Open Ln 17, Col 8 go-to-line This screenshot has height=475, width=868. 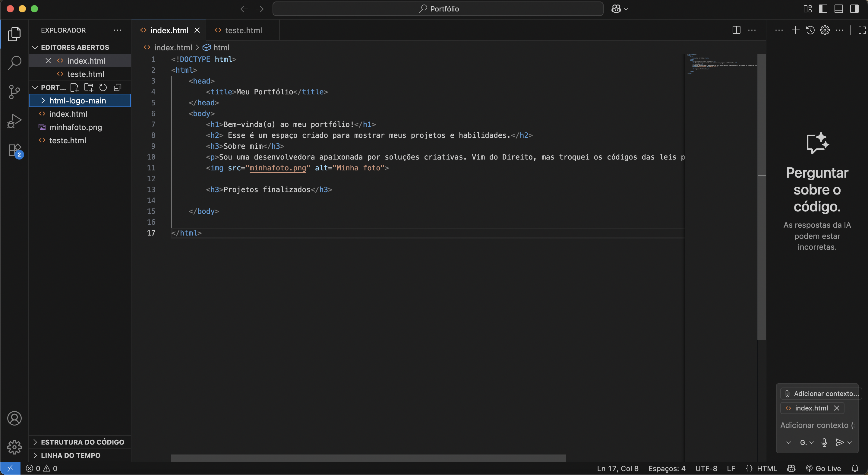[618, 468]
